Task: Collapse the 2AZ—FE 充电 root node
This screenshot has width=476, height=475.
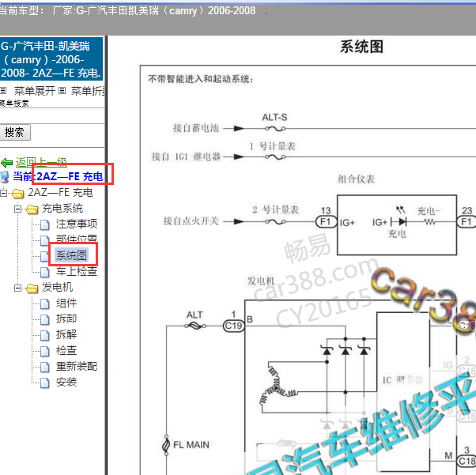Action: 4,193
